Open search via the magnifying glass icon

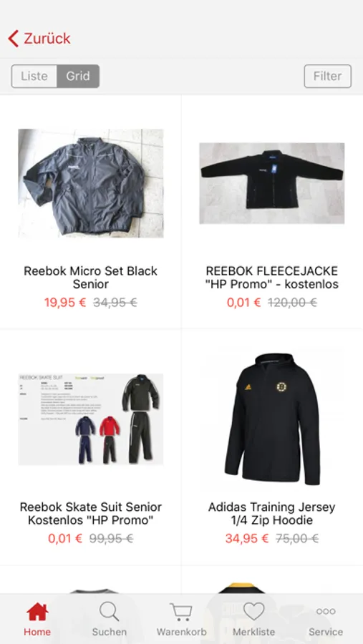coord(110,612)
